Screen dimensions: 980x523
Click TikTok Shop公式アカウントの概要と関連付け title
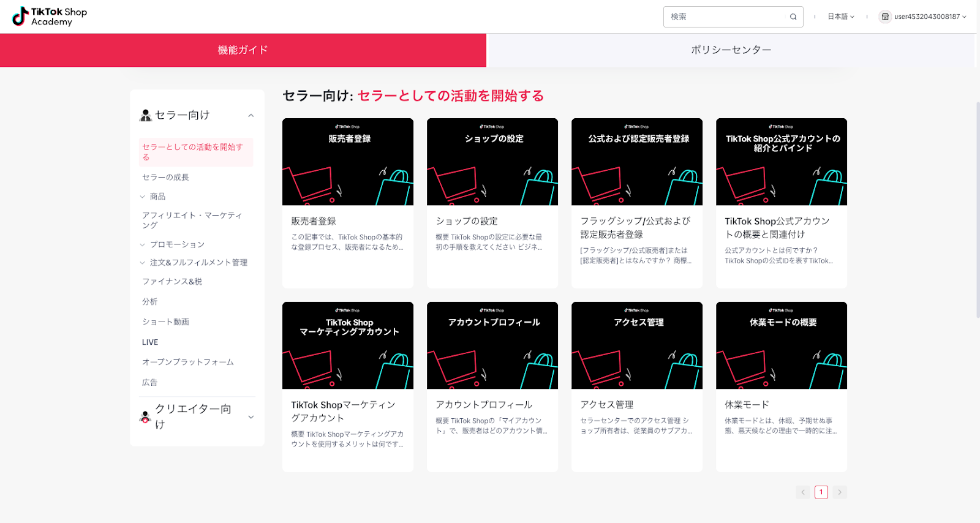[x=777, y=228]
